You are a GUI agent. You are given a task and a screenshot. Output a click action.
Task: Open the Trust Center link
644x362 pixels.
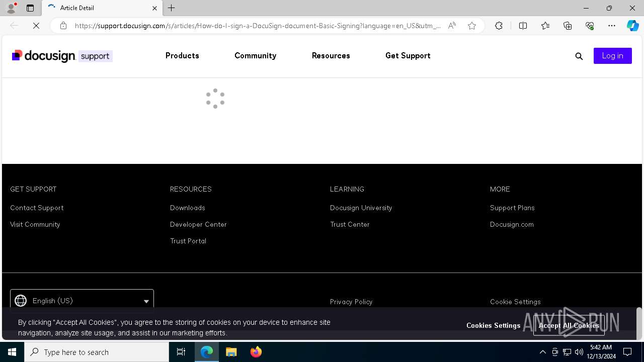coord(350,224)
